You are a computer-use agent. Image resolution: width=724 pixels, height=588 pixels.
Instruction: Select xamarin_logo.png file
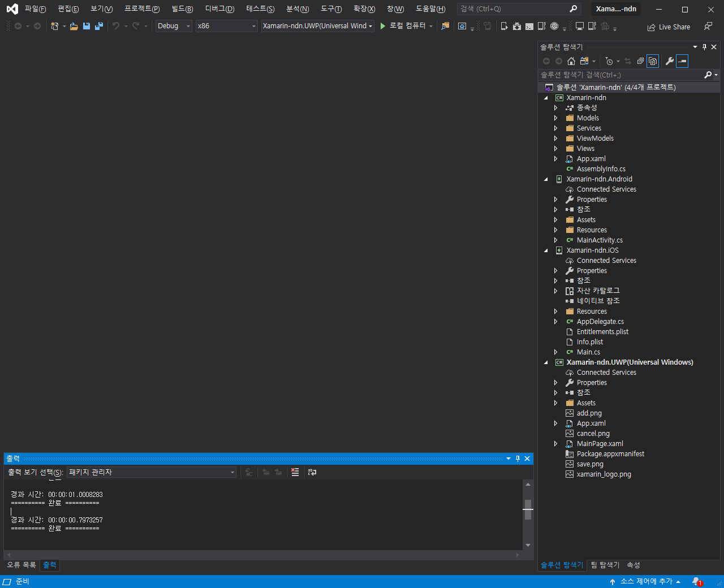604,474
